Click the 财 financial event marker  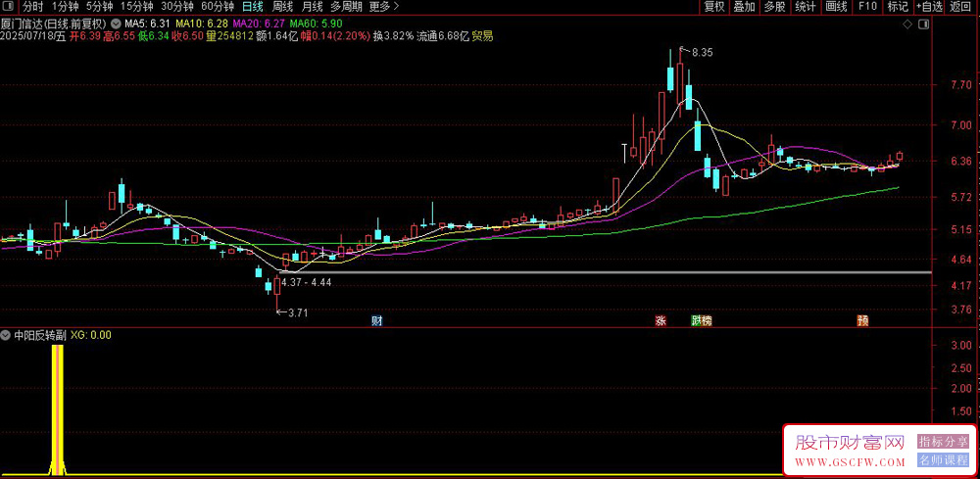[x=377, y=321]
